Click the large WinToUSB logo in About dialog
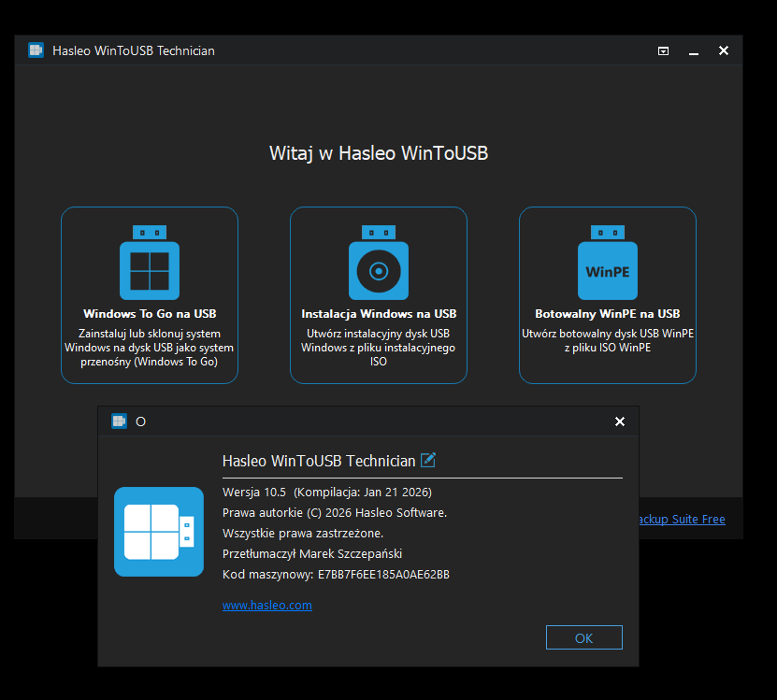 click(x=159, y=532)
